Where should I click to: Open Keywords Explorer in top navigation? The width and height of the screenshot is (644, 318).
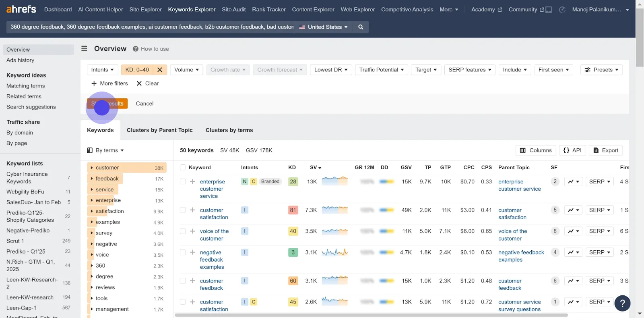192,9
